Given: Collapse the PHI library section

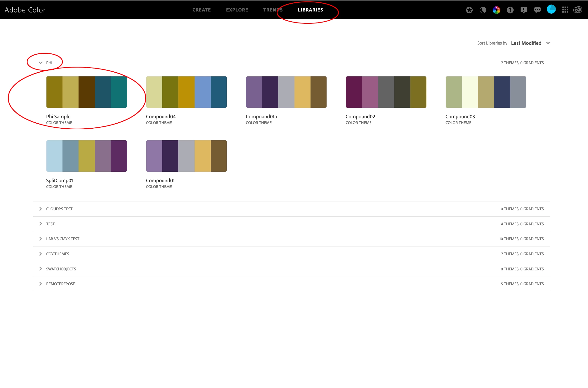Looking at the screenshot, I should tap(40, 63).
